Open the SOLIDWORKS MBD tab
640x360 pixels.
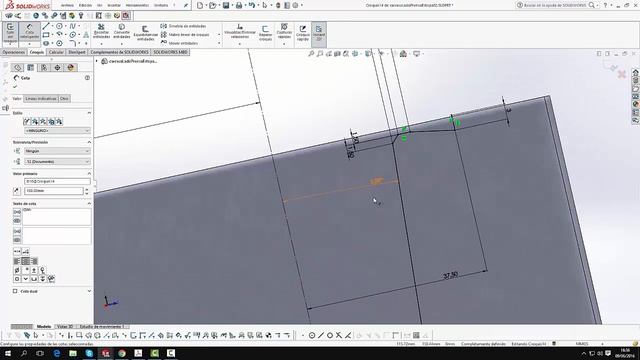(x=171, y=52)
